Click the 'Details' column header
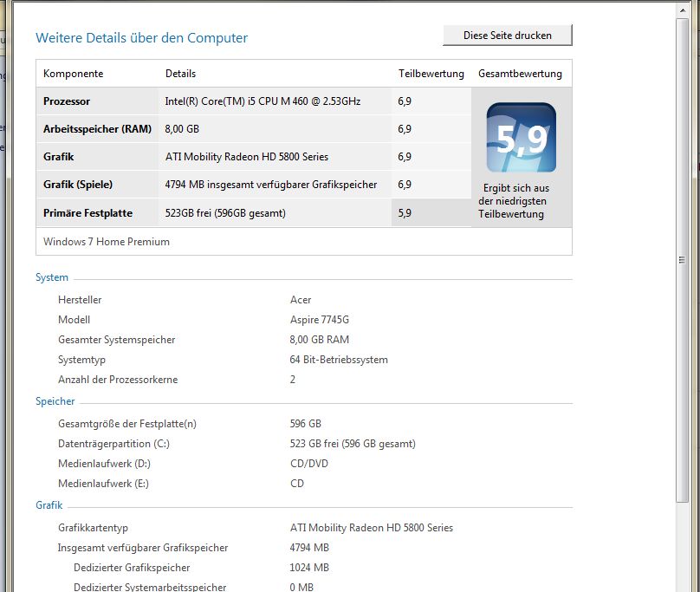This screenshot has height=592, width=700. pyautogui.click(x=180, y=74)
